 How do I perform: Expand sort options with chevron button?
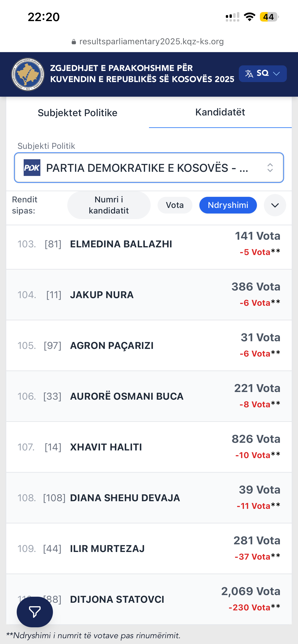[x=275, y=205]
